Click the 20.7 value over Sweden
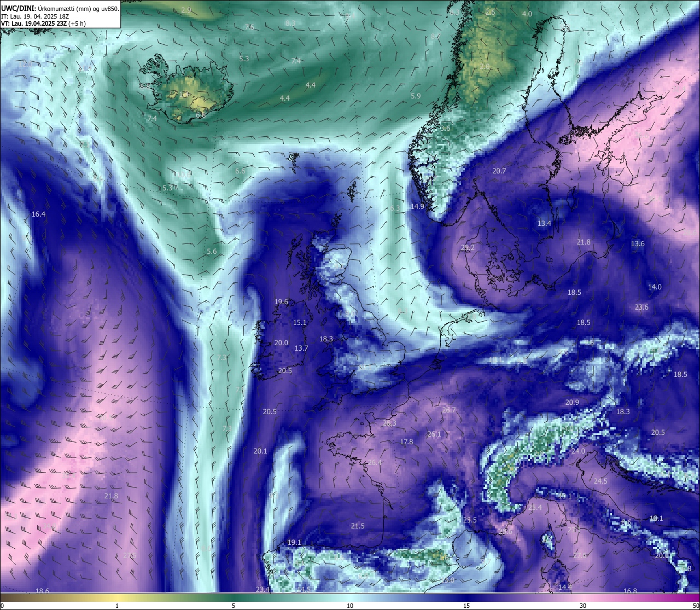This screenshot has height=610, width=700. (x=499, y=171)
